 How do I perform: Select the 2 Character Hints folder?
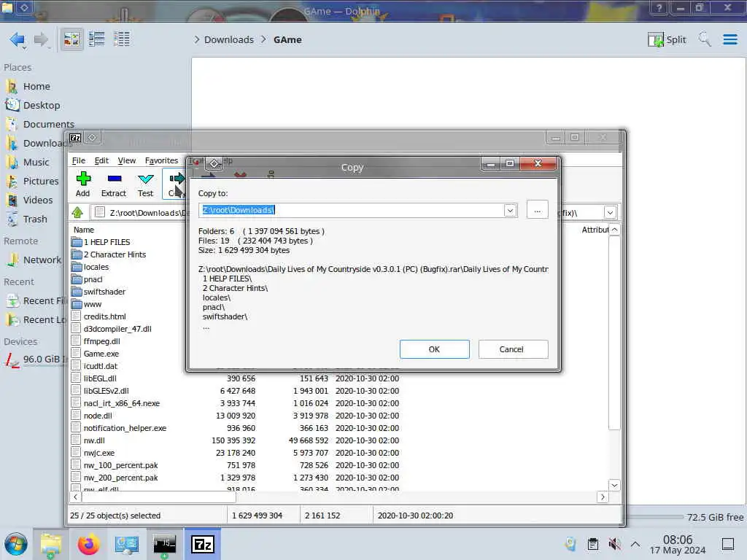click(115, 254)
